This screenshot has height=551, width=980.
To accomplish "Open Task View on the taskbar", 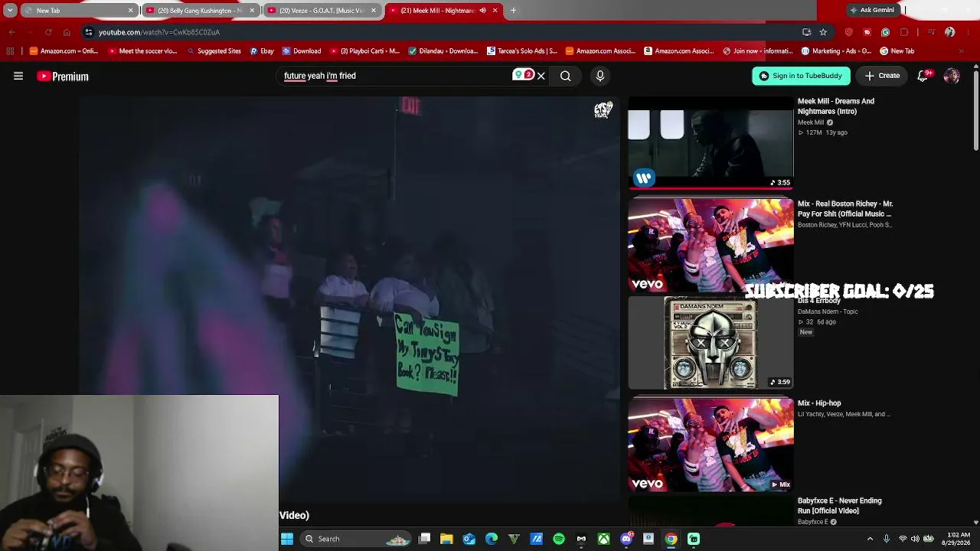I will pyautogui.click(x=425, y=539).
